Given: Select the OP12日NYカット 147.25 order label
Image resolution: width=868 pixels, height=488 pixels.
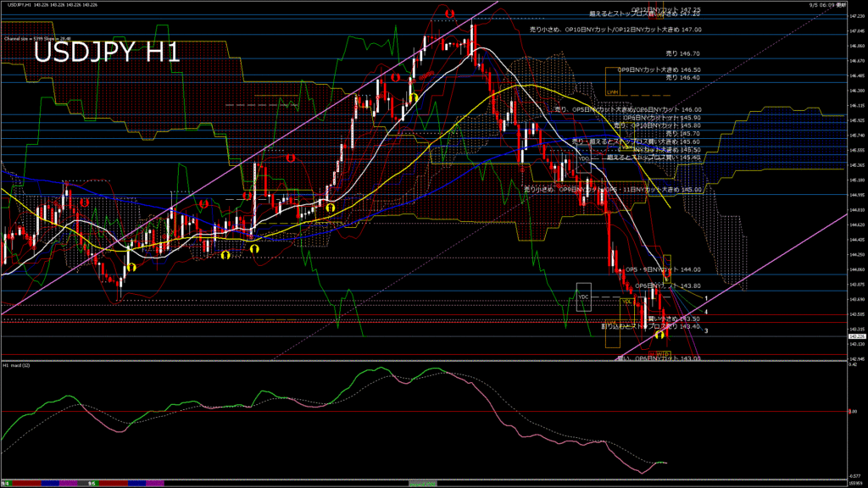Looking at the screenshot, I should pos(666,10).
